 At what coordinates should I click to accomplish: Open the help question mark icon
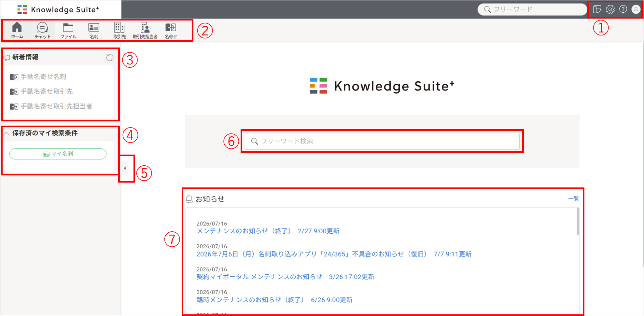[623, 9]
